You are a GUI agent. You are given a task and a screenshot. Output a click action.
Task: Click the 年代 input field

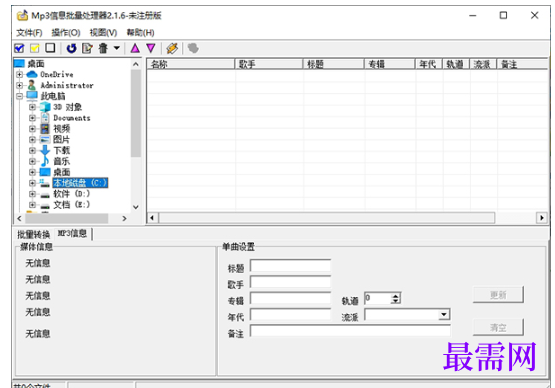pyautogui.click(x=290, y=314)
